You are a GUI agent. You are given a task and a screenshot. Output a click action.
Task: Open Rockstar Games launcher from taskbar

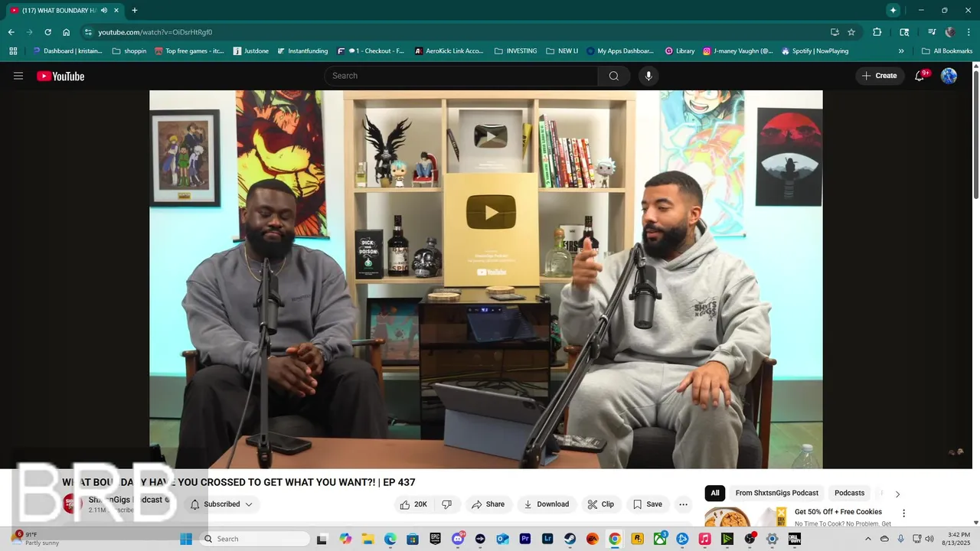click(637, 539)
